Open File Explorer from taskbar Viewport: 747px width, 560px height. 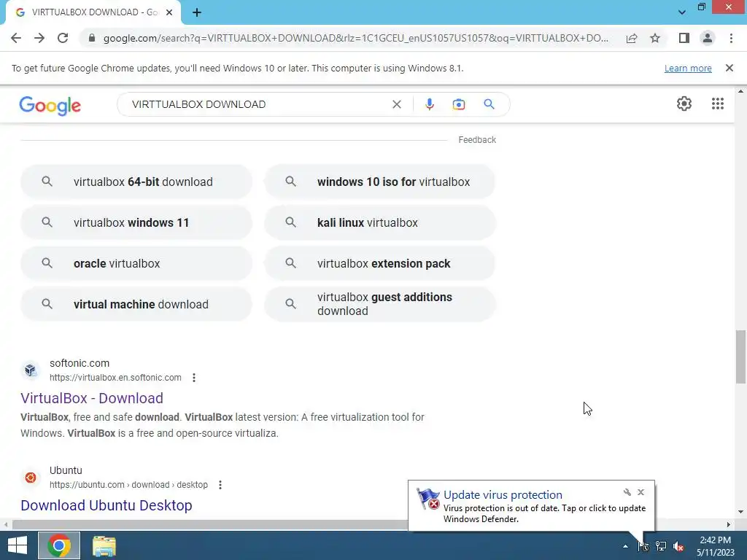[104, 545]
